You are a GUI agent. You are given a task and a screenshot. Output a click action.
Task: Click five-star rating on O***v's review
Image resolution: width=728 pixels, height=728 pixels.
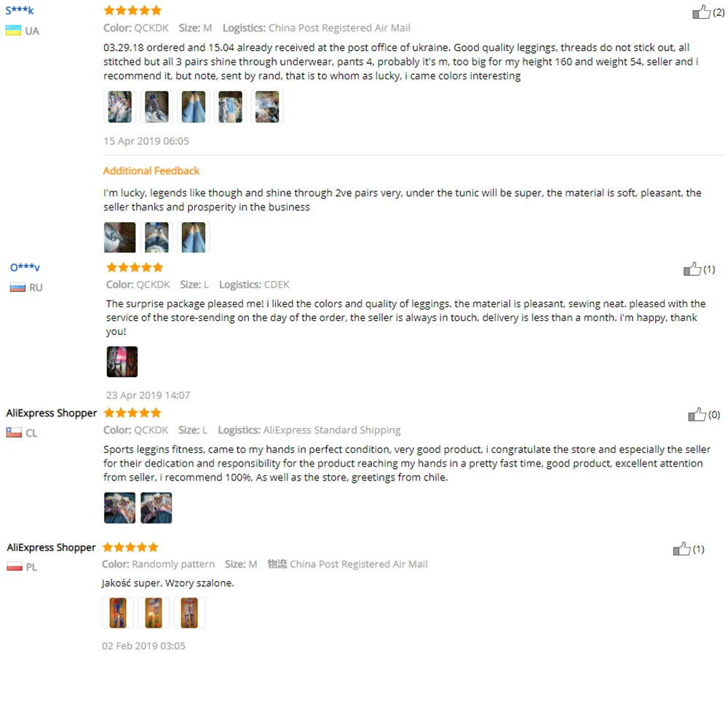pyautogui.click(x=135, y=267)
